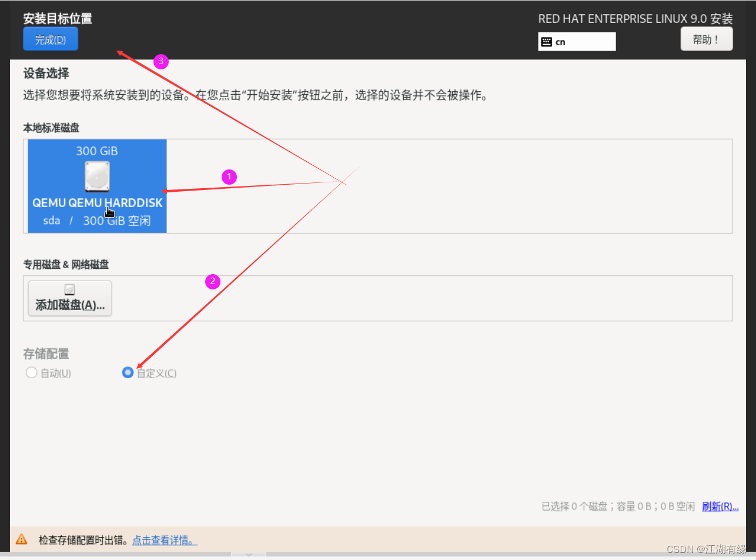
Task: Open 刷新(R) to rescan disks
Action: coord(720,506)
